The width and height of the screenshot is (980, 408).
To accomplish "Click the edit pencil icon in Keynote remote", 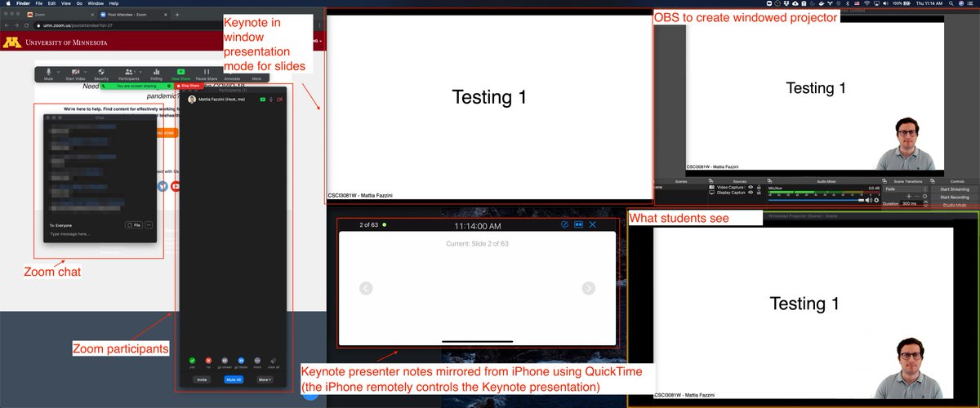I will 565,224.
